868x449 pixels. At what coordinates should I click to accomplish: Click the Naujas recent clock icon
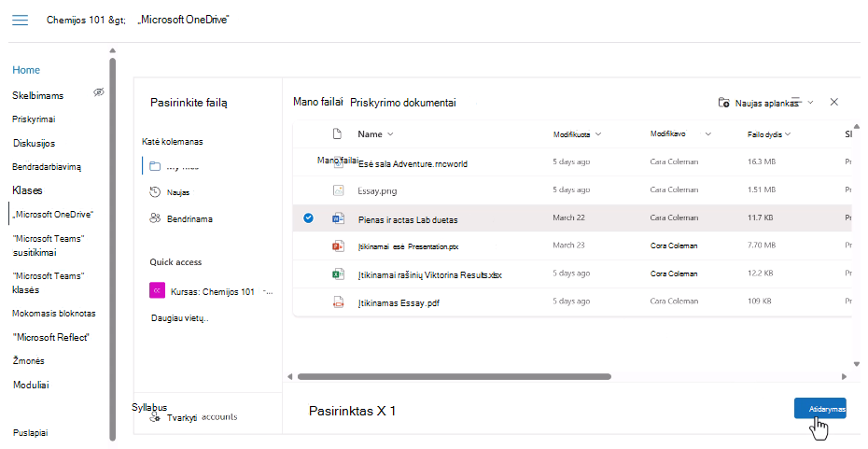coord(155,192)
